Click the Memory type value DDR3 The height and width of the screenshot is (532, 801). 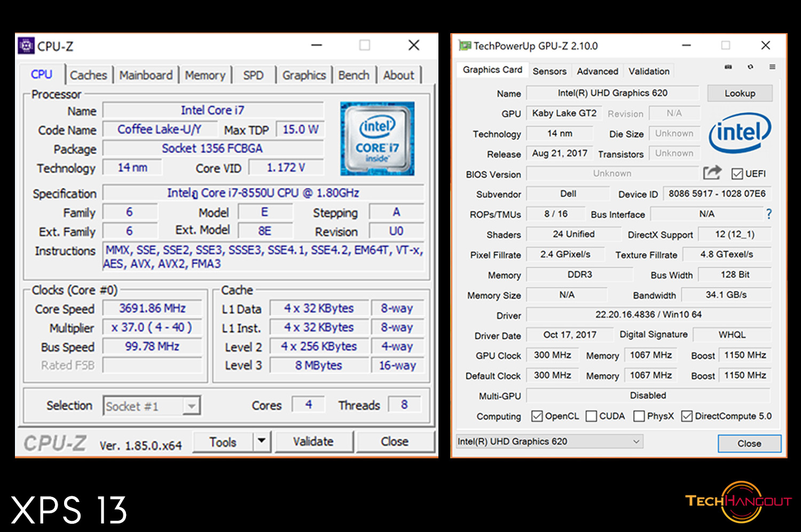click(x=579, y=275)
